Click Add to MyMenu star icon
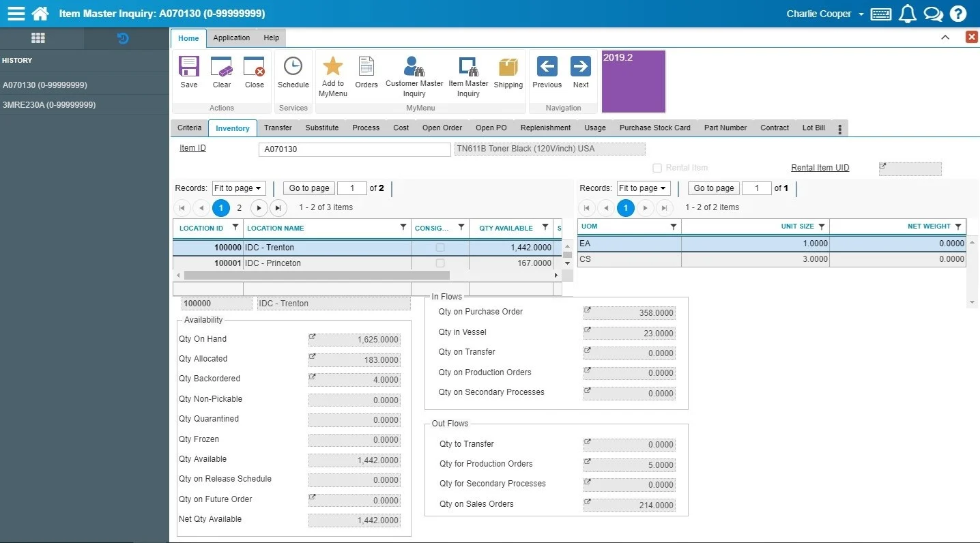980x543 pixels. pyautogui.click(x=332, y=66)
